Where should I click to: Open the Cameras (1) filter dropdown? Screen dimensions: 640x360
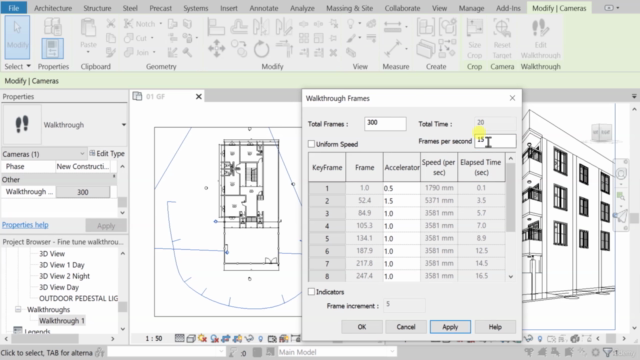click(82, 154)
